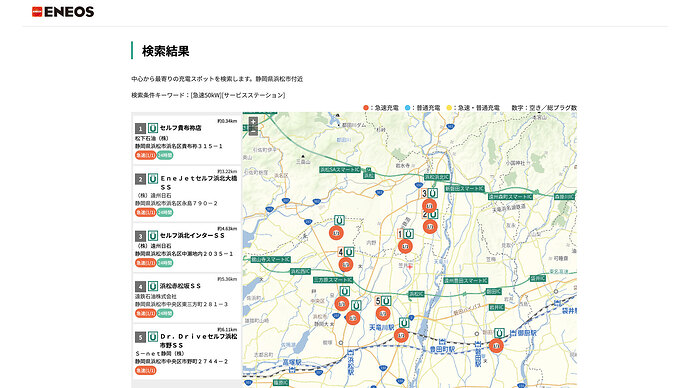Click the orange 急速充電 legend dot

click(x=366, y=108)
